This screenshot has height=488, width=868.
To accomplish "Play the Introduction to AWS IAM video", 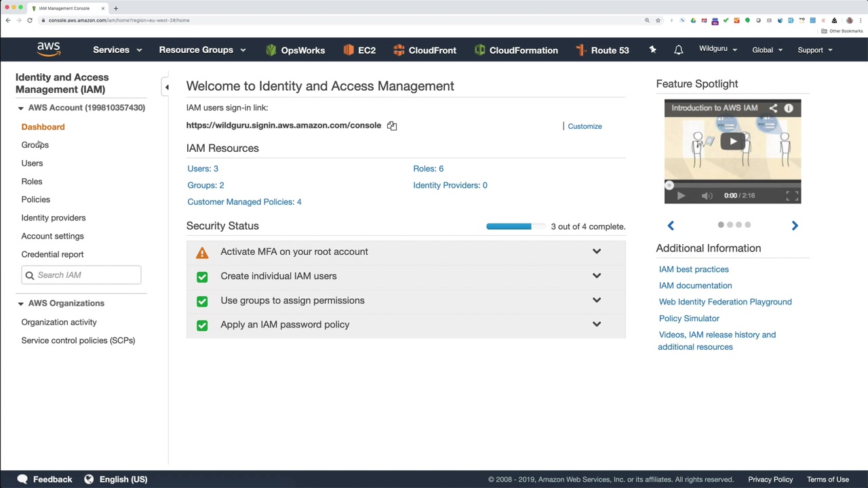I will click(x=732, y=142).
